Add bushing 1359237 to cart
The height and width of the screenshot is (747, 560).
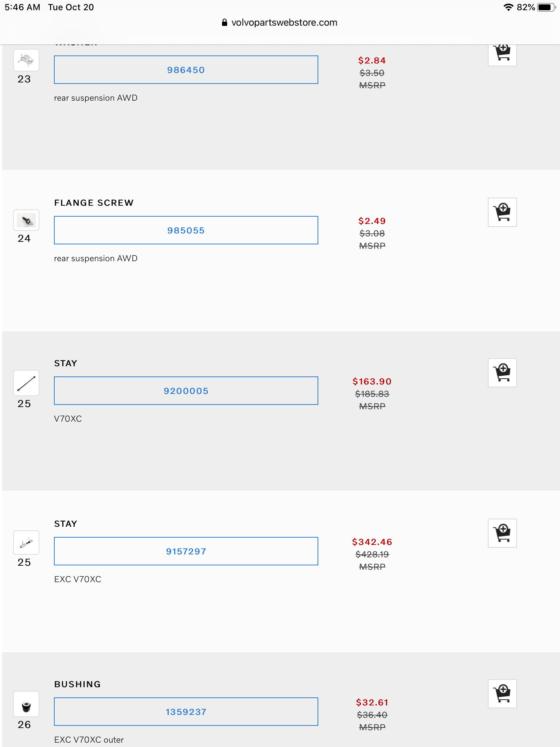point(502,694)
